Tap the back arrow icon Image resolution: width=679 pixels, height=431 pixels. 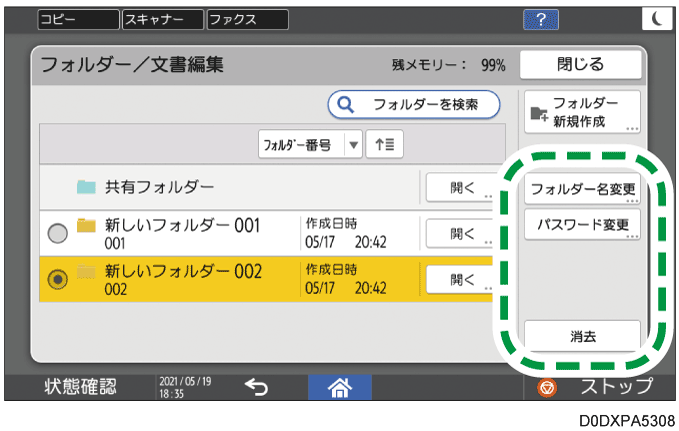(256, 387)
